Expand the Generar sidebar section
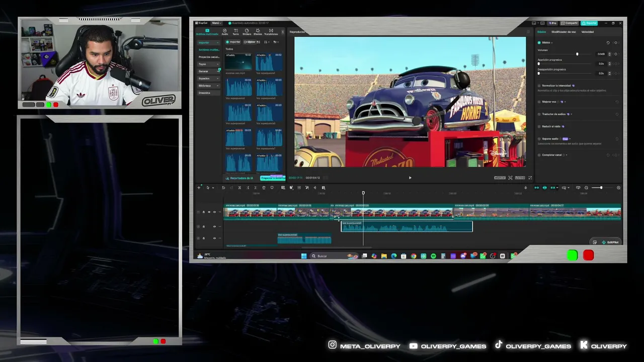The image size is (644, 362). click(x=208, y=71)
